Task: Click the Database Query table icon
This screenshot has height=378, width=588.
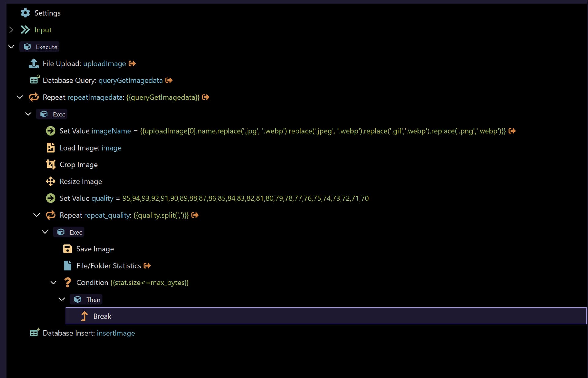Action: coord(35,80)
